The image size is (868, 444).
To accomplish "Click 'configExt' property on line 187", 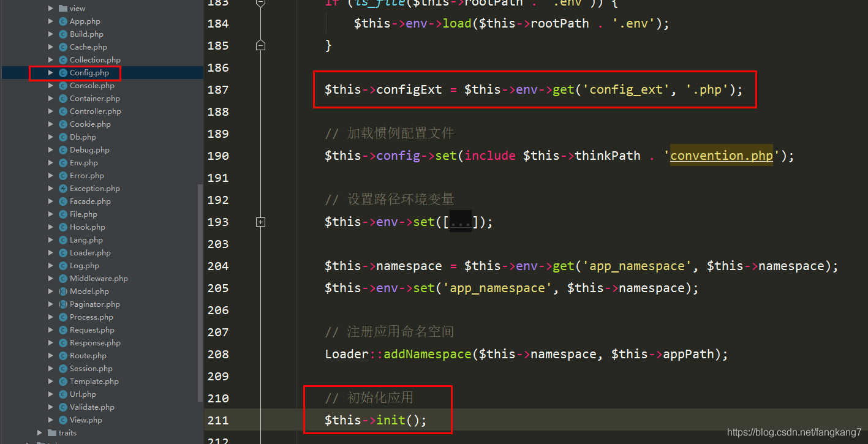I will coord(409,89).
